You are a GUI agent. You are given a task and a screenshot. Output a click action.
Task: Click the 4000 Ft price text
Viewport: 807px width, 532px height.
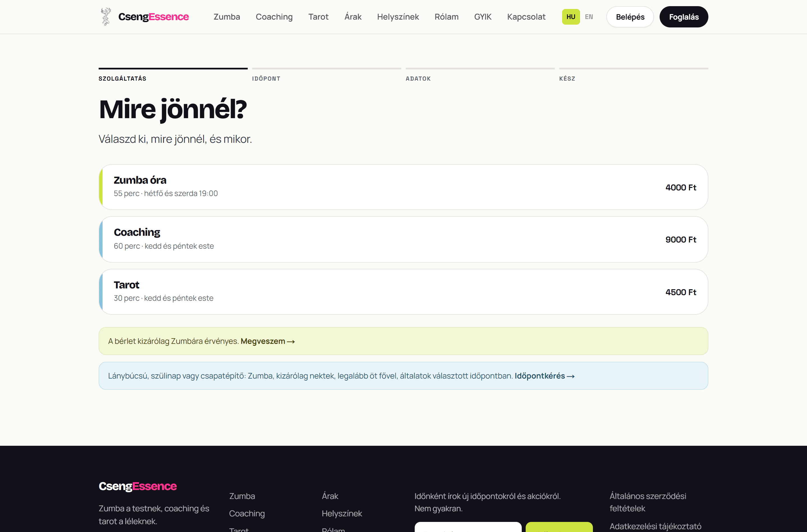(x=681, y=187)
